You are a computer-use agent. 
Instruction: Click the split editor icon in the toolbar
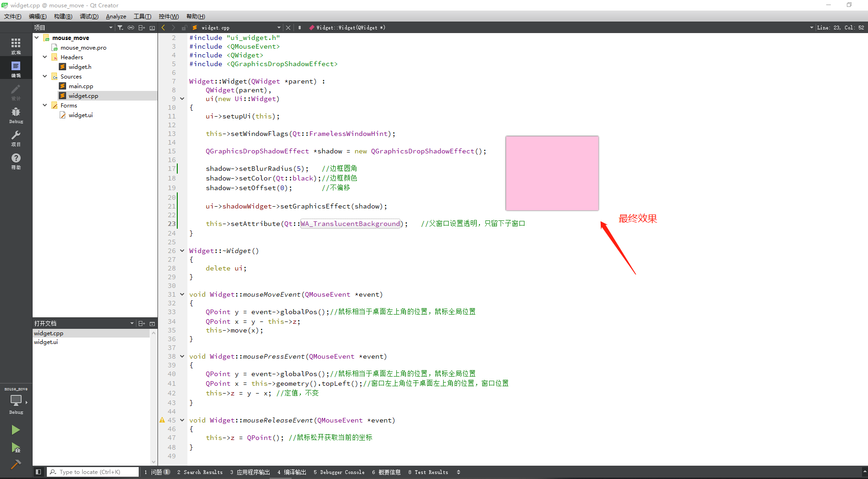coord(142,27)
